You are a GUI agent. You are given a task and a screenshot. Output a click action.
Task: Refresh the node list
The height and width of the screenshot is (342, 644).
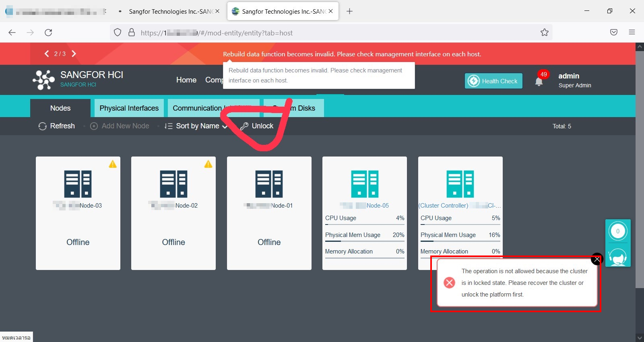click(x=57, y=126)
